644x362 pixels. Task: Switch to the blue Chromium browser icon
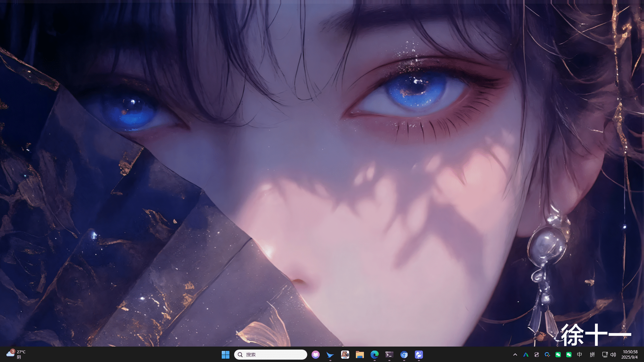(404, 355)
